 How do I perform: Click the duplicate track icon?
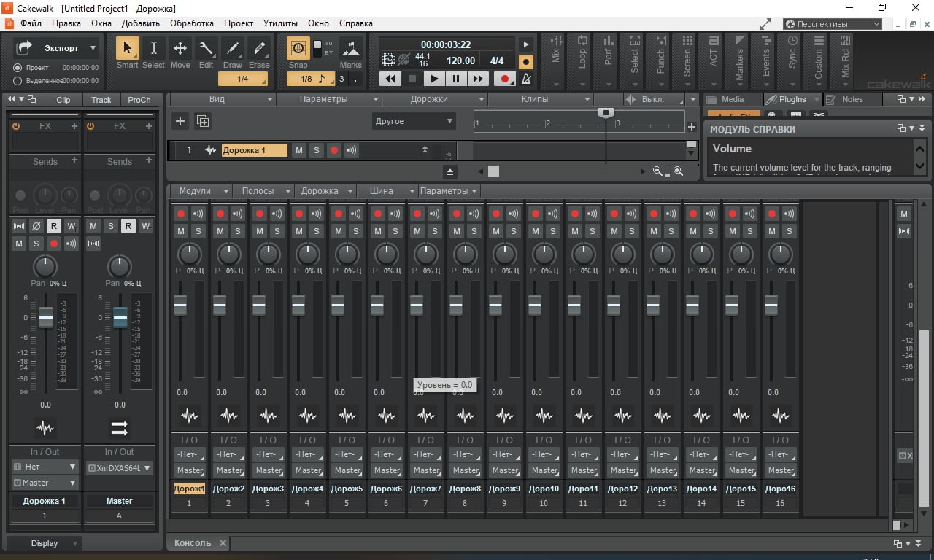coord(203,121)
